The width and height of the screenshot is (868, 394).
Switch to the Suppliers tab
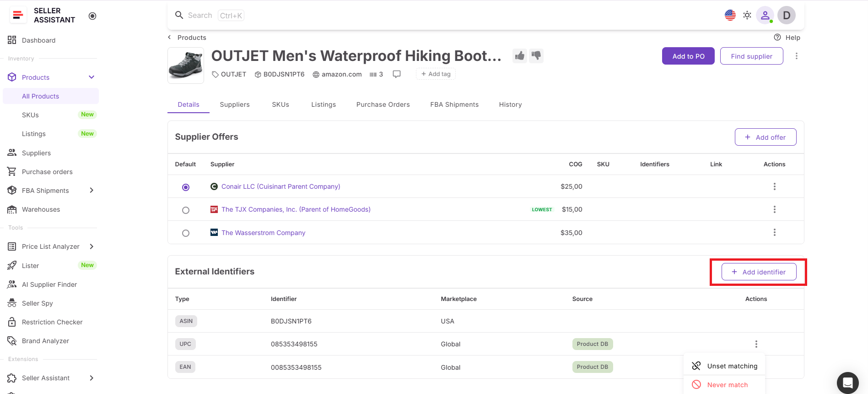235,104
